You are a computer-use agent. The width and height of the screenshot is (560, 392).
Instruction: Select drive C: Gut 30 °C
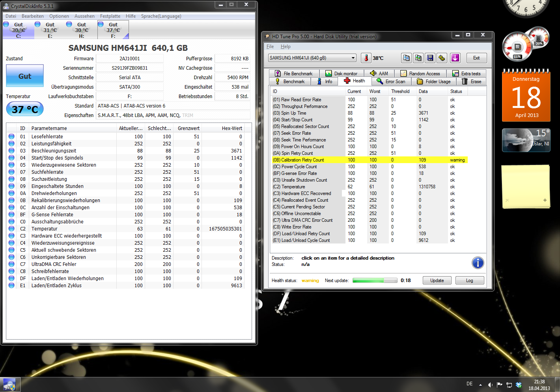(x=19, y=30)
